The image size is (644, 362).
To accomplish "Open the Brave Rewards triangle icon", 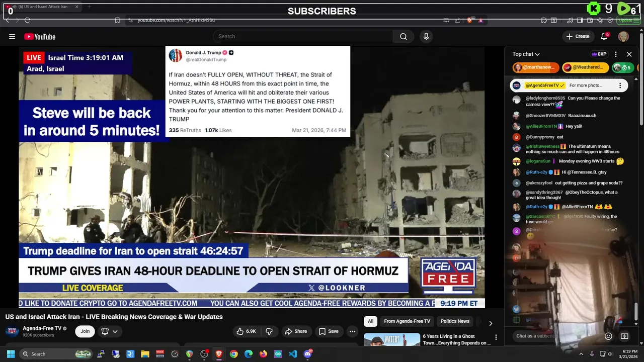I will [480, 20].
